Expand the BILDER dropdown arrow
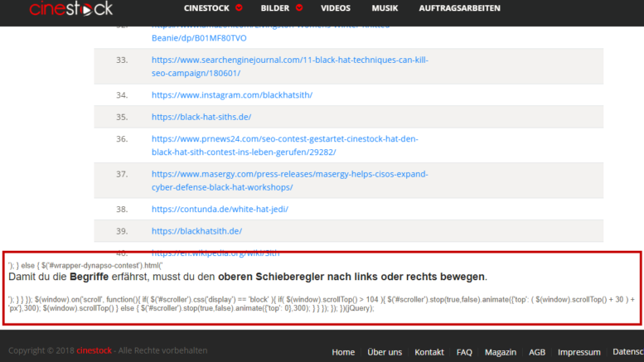644x362 pixels. coord(299,7)
